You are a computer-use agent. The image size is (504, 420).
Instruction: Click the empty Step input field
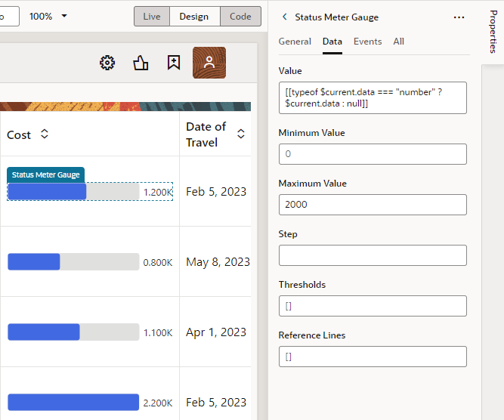[x=373, y=255]
